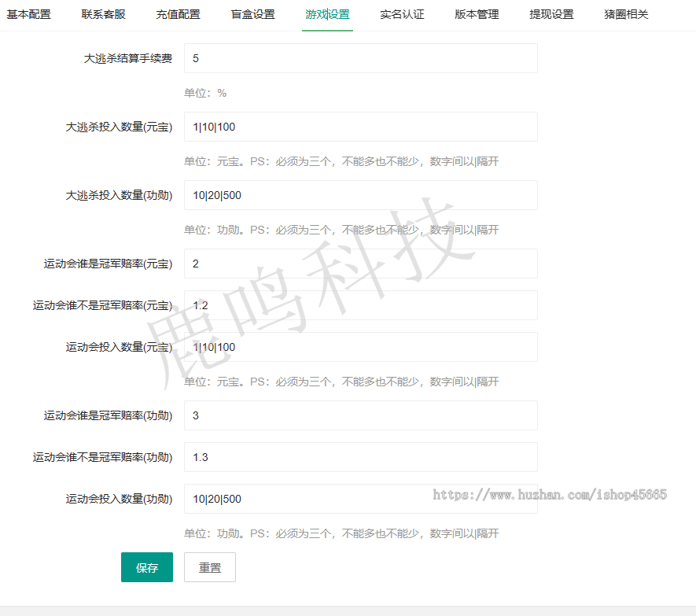Click the 大逃杀投入数量(功勋) label
The height and width of the screenshot is (616, 696).
pyautogui.click(x=119, y=195)
